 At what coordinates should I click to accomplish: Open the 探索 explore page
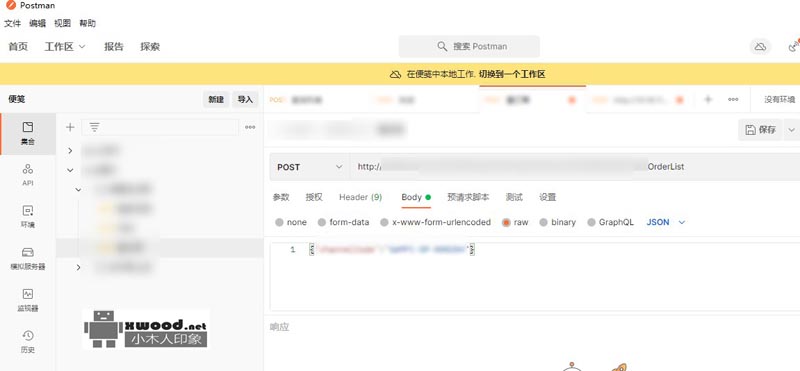150,47
